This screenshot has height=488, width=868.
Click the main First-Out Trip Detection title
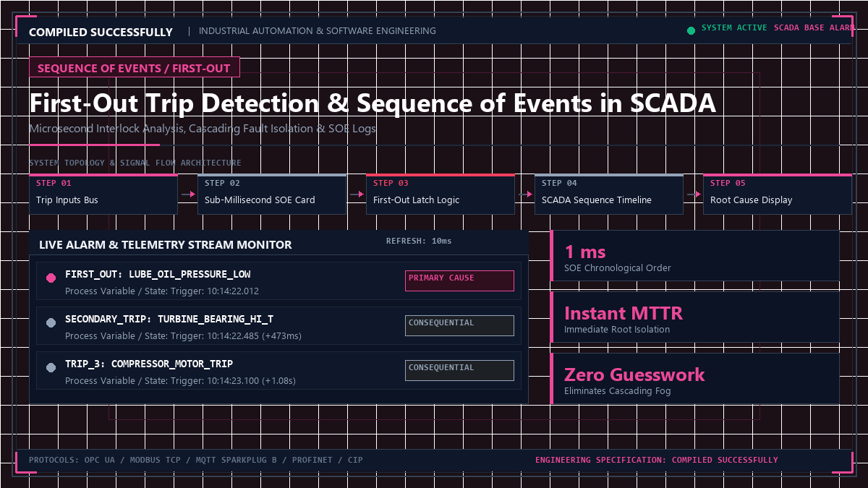[373, 103]
